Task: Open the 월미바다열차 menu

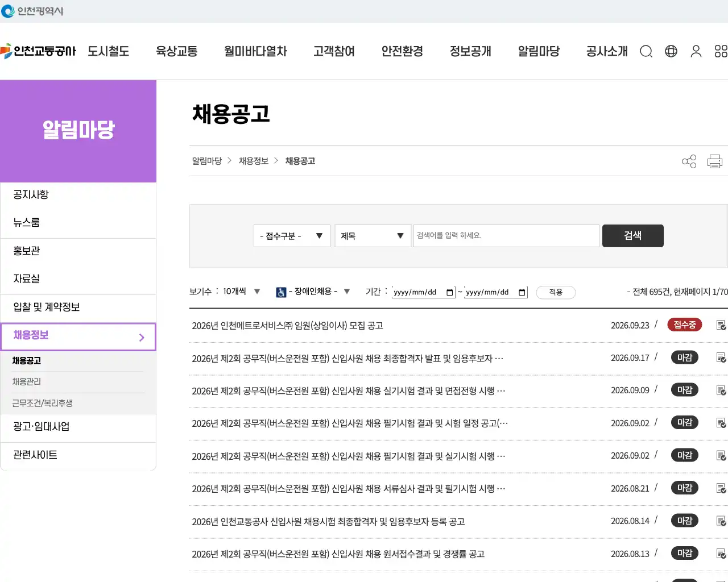Action: click(255, 51)
